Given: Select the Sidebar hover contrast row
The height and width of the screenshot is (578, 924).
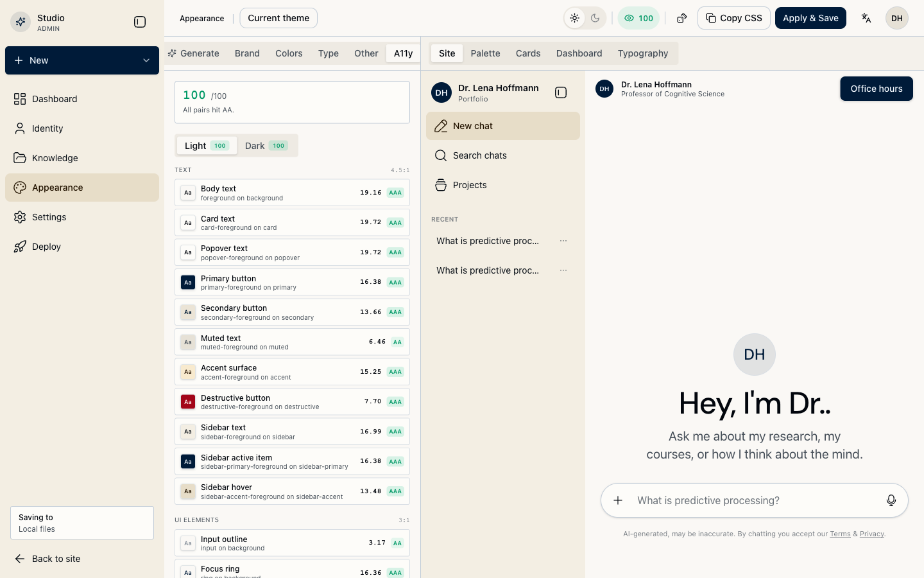Looking at the screenshot, I should coord(292,491).
